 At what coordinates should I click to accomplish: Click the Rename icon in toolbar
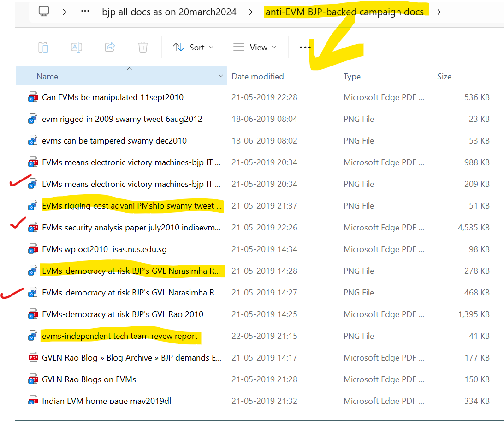click(77, 47)
